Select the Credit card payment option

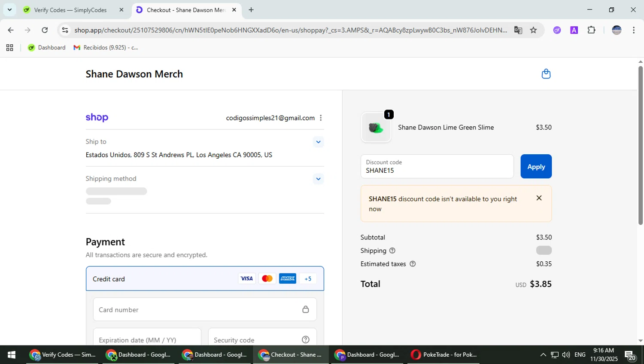(205, 278)
